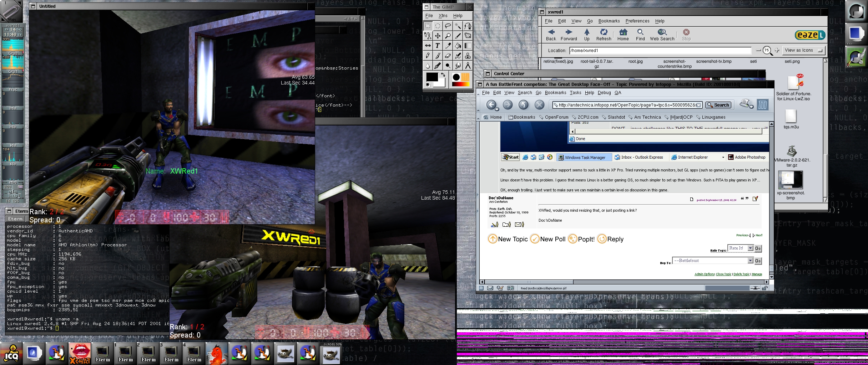The image size is (868, 365).
Task: Click Mozilla back navigation button
Action: (x=491, y=105)
